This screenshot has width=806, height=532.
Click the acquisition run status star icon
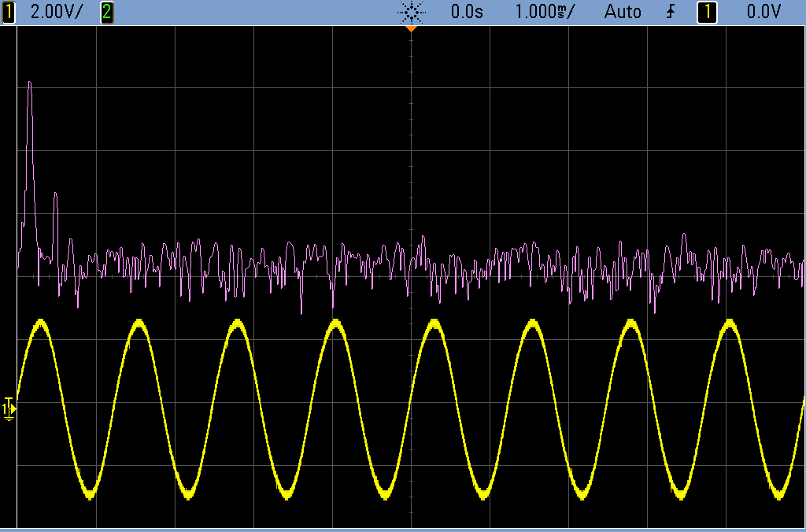point(411,12)
